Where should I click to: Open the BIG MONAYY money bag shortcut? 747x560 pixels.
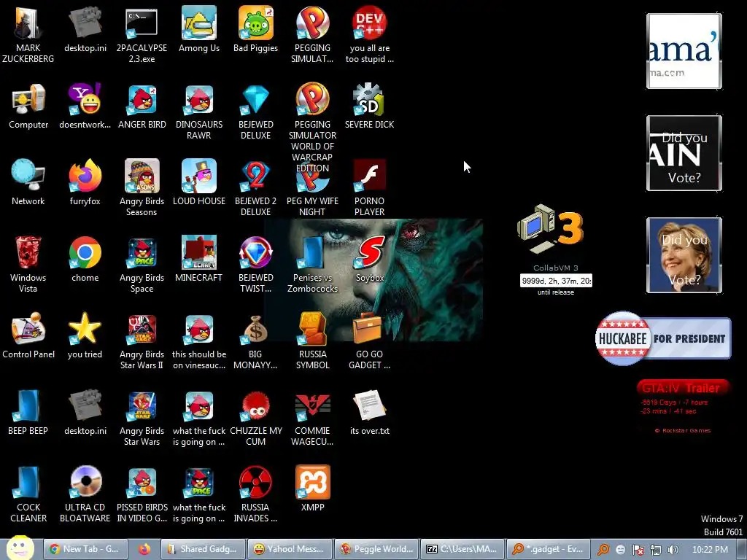coord(256,341)
